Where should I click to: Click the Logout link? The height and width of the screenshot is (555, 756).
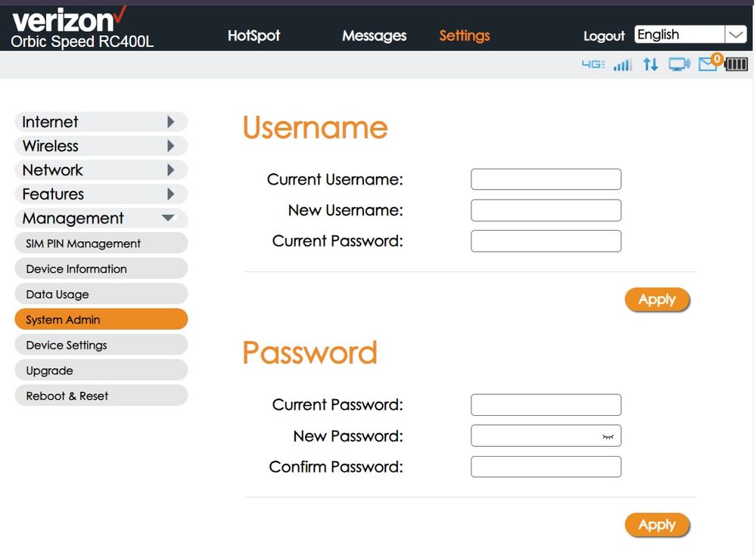[x=604, y=36]
